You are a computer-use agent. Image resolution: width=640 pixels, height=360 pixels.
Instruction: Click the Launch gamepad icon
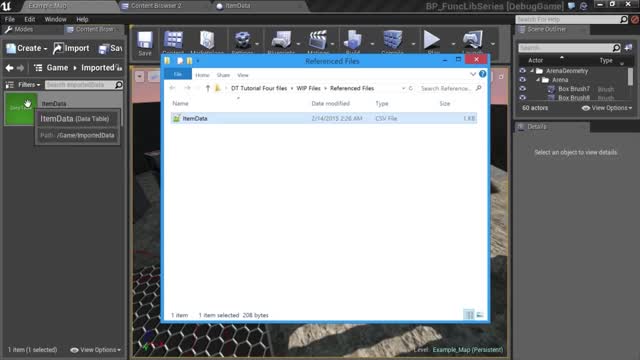[x=472, y=41]
